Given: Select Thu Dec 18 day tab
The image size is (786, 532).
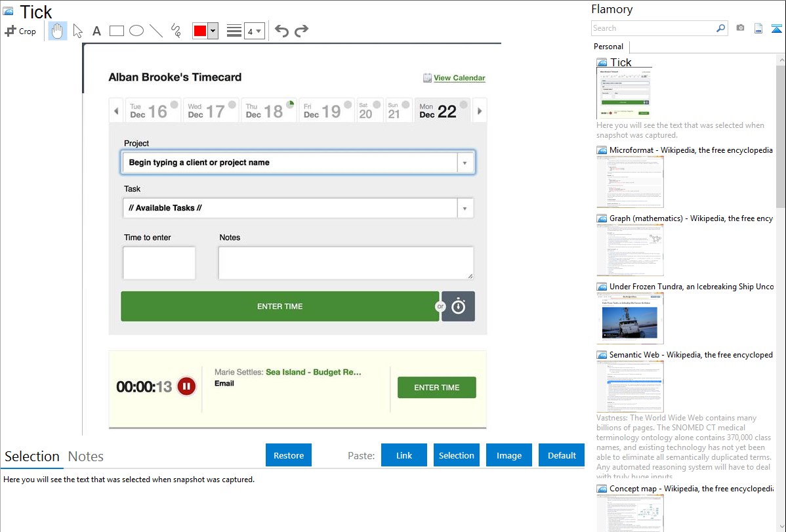Looking at the screenshot, I should [x=269, y=110].
